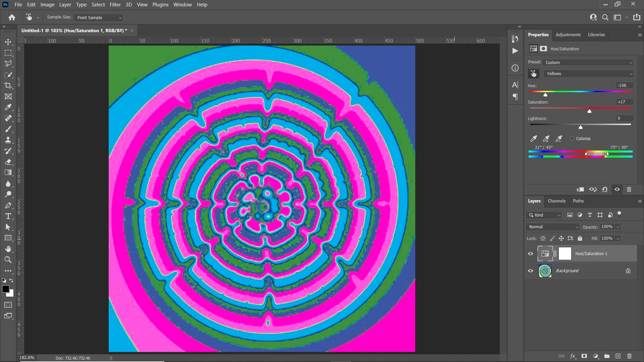Select the Zoom tool in toolbar
The height and width of the screenshot is (362, 644).
[x=8, y=260]
